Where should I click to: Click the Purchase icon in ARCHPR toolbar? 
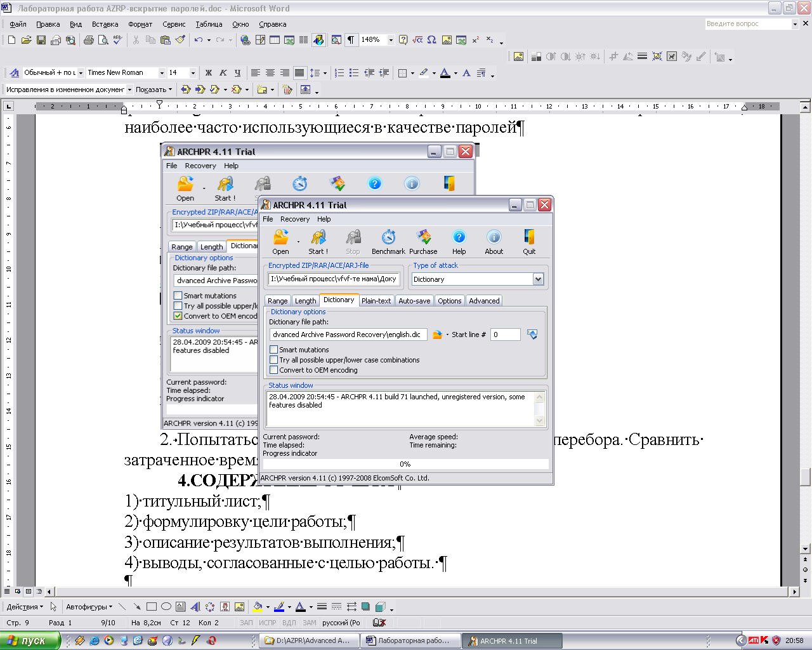tap(423, 237)
